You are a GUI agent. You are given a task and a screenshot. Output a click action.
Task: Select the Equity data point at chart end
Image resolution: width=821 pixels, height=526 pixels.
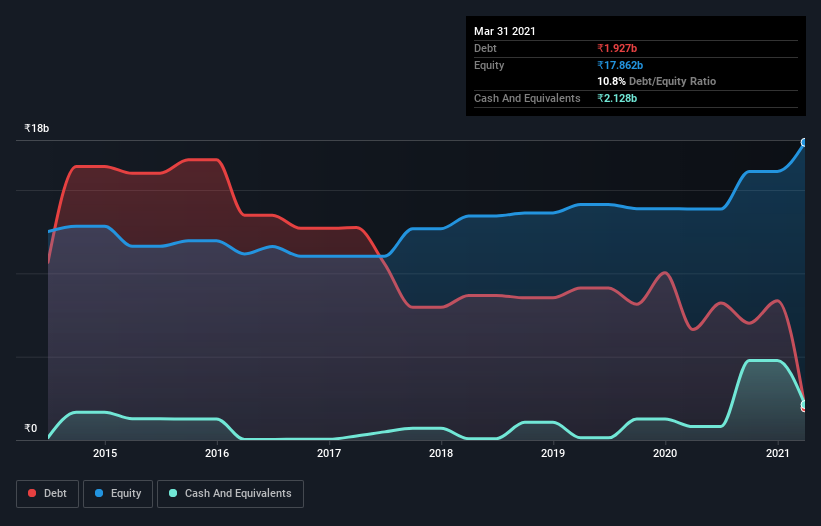[804, 142]
